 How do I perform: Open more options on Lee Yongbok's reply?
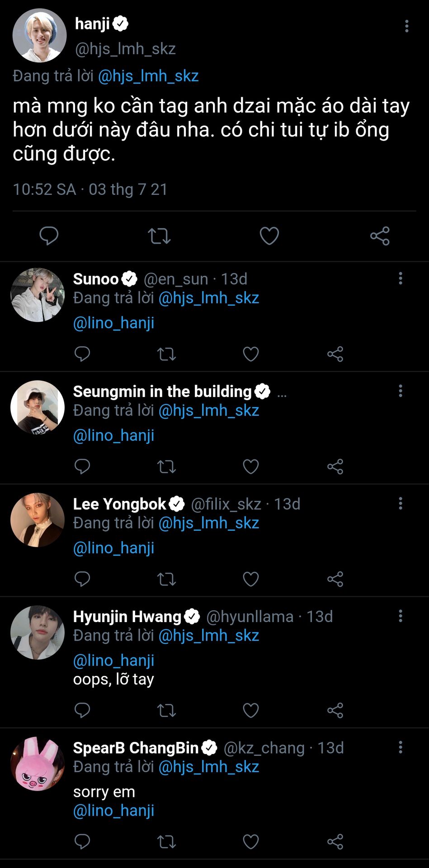400,504
